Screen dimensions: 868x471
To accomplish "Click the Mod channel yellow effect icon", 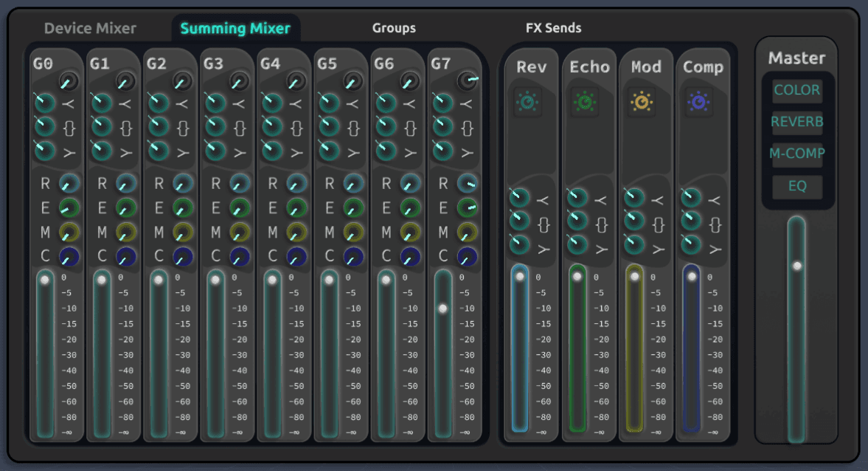I will (642, 102).
